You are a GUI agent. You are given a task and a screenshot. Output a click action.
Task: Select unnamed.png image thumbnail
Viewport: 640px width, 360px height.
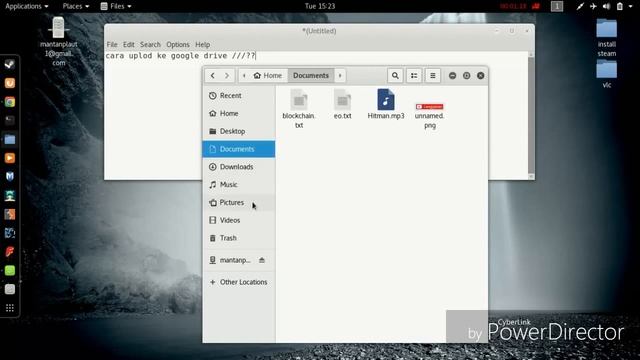(429, 107)
